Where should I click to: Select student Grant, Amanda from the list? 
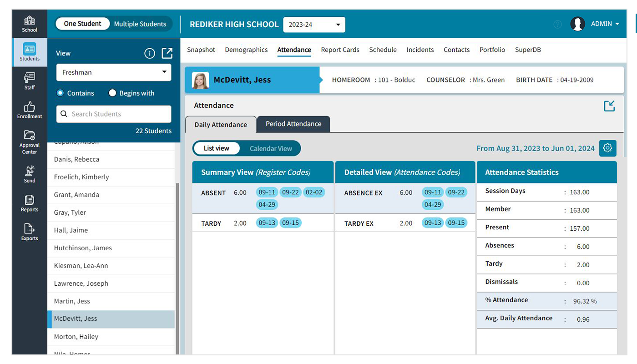(x=77, y=195)
